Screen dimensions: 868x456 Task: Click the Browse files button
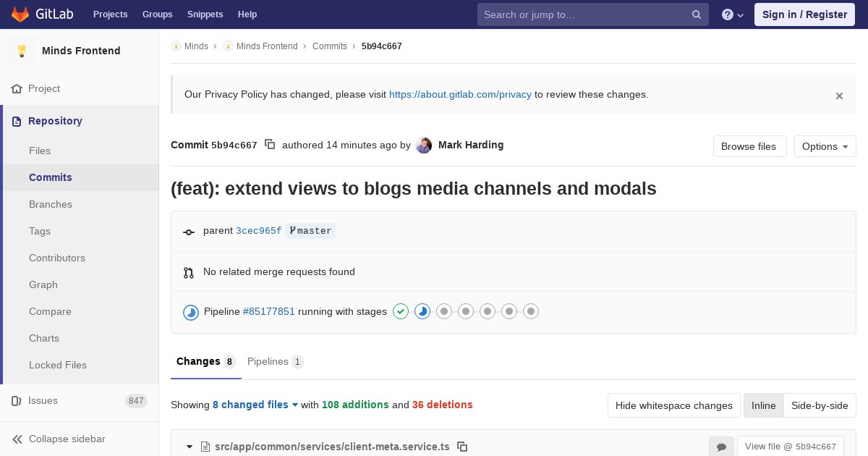[x=749, y=146]
